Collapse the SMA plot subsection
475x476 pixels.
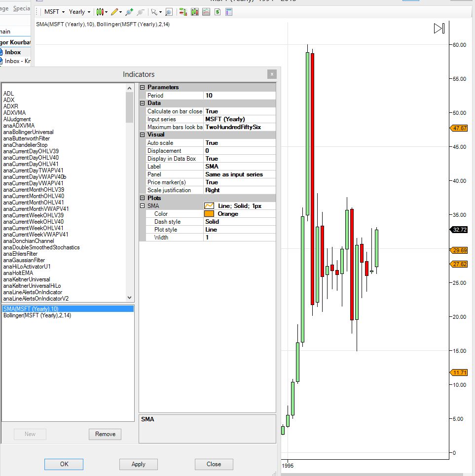click(142, 206)
